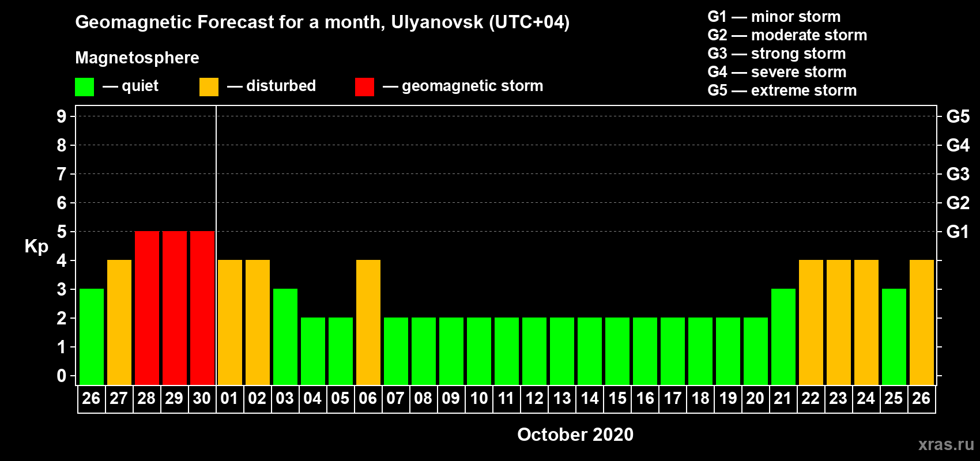This screenshot has width=980, height=461.
Task: Click the Kp value '0' on left axis
Action: tap(62, 376)
